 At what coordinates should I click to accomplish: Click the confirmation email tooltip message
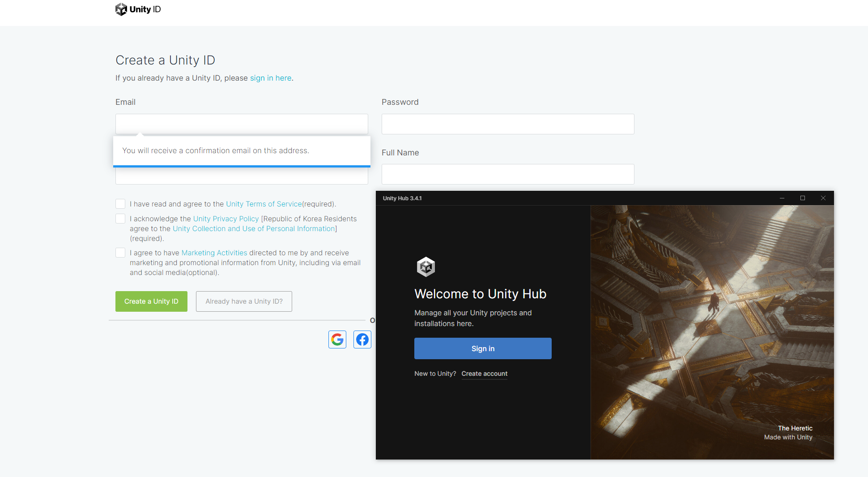tap(216, 150)
